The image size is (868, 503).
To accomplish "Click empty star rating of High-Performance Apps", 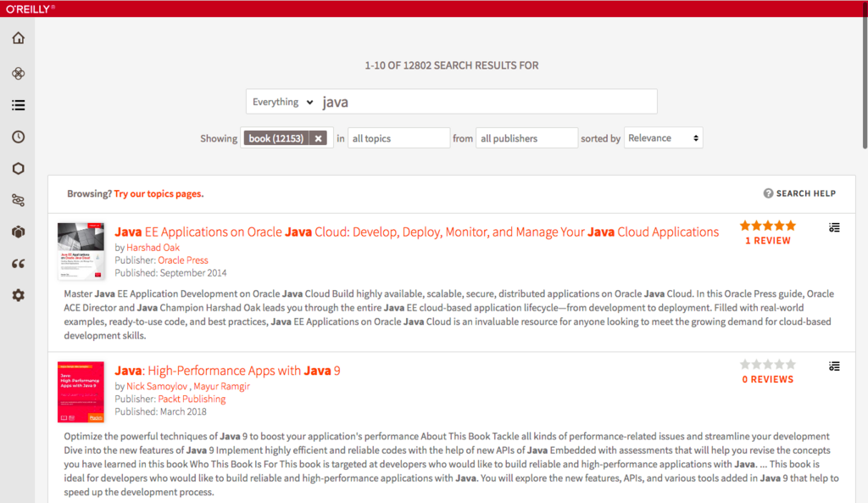I will tap(768, 364).
